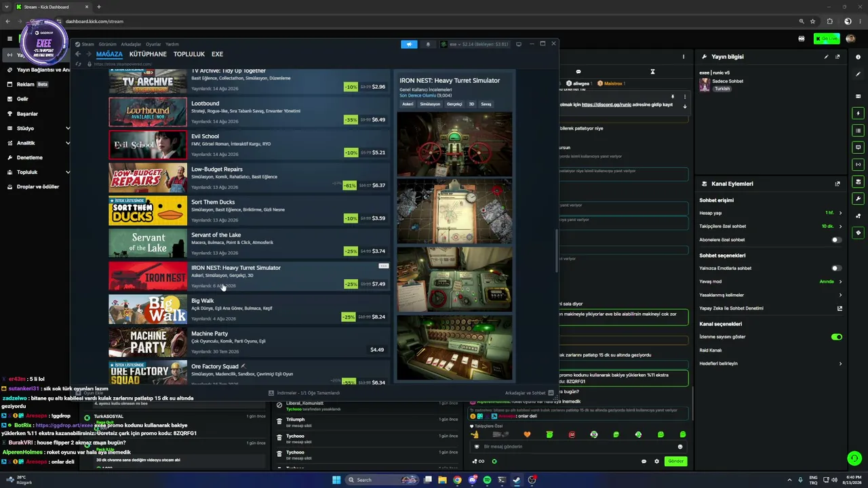Toggle Yalnızca Emotlarla sohbet switch
This screenshot has height=488, width=868.
pyautogui.click(x=836, y=268)
